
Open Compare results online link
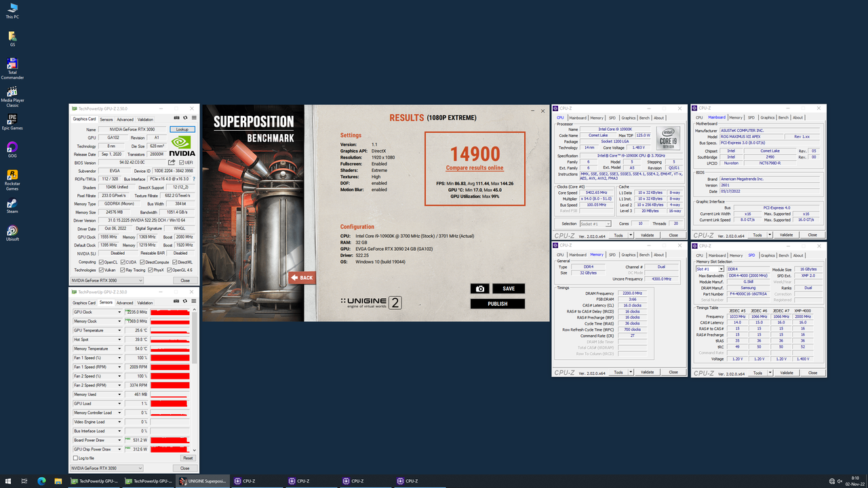(475, 168)
